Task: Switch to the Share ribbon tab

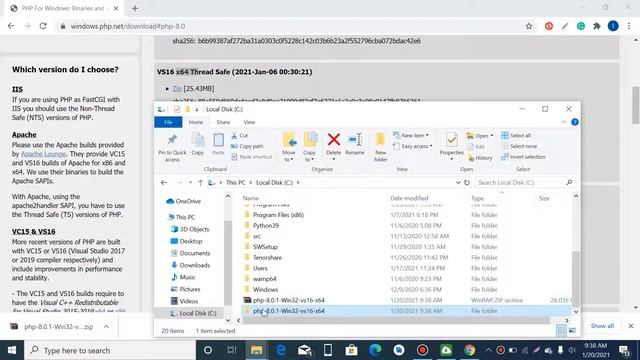Action: (223, 122)
